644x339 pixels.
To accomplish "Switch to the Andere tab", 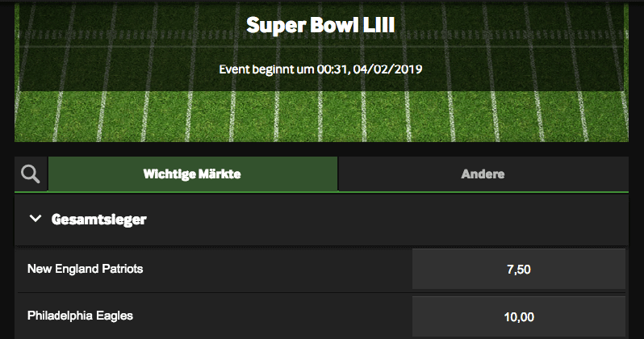I will pyautogui.click(x=483, y=174).
